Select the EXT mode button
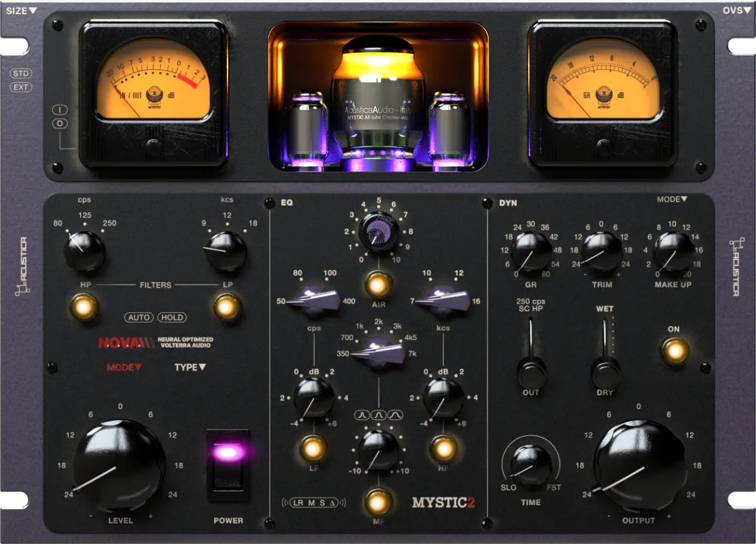Viewport: 756px width, 544px height. coord(21,87)
